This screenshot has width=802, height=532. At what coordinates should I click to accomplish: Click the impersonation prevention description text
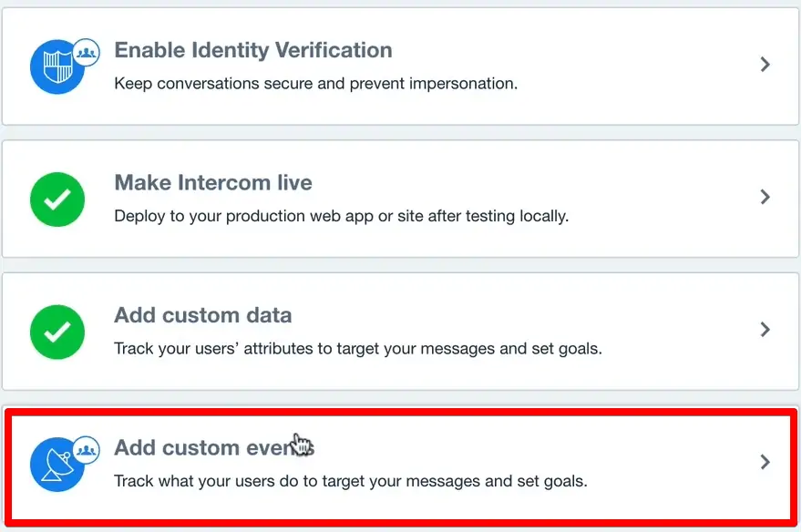[316, 83]
